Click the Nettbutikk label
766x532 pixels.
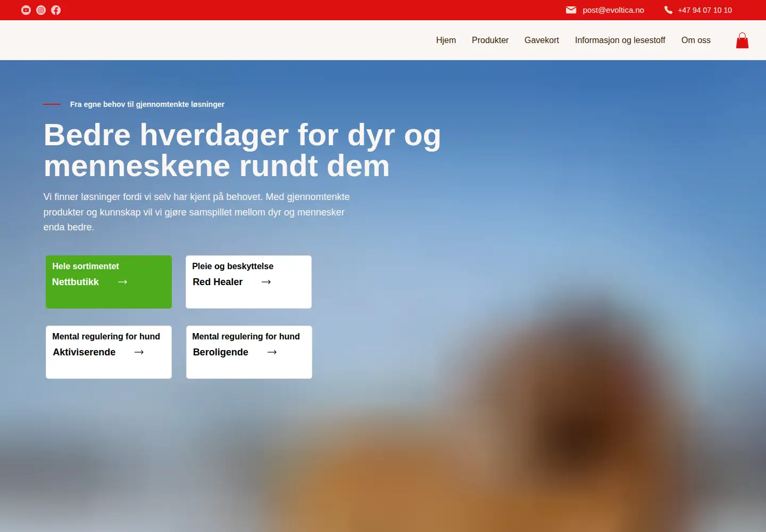click(76, 282)
